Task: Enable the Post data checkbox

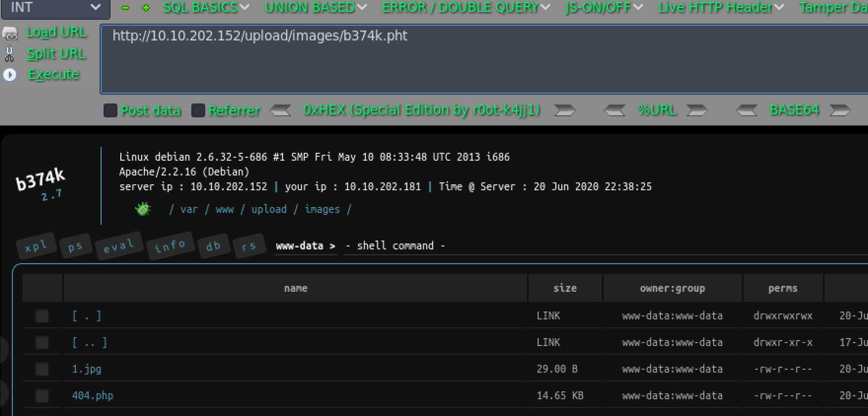Action: pos(110,110)
